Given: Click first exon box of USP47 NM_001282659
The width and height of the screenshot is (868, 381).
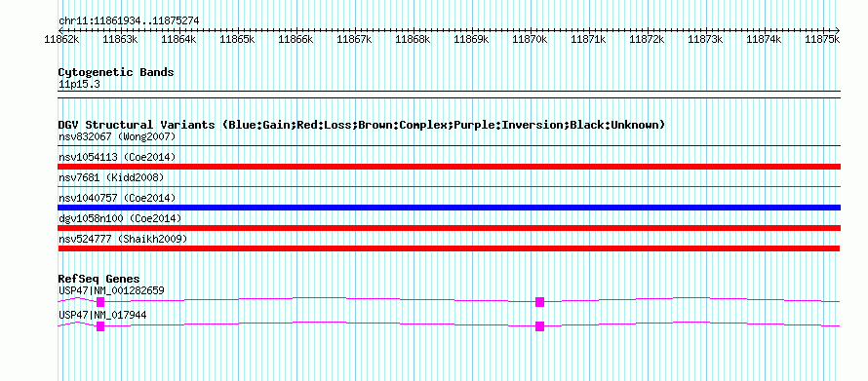Looking at the screenshot, I should 100,302.
